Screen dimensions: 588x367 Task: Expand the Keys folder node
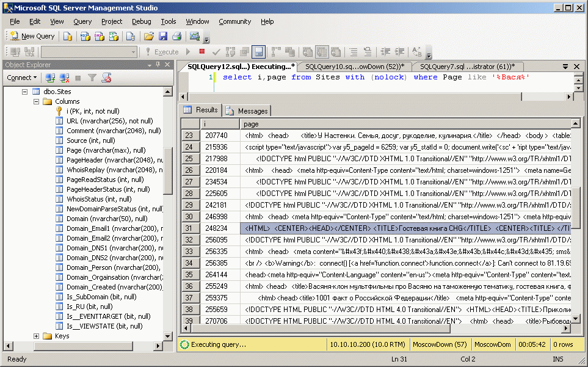coord(36,336)
